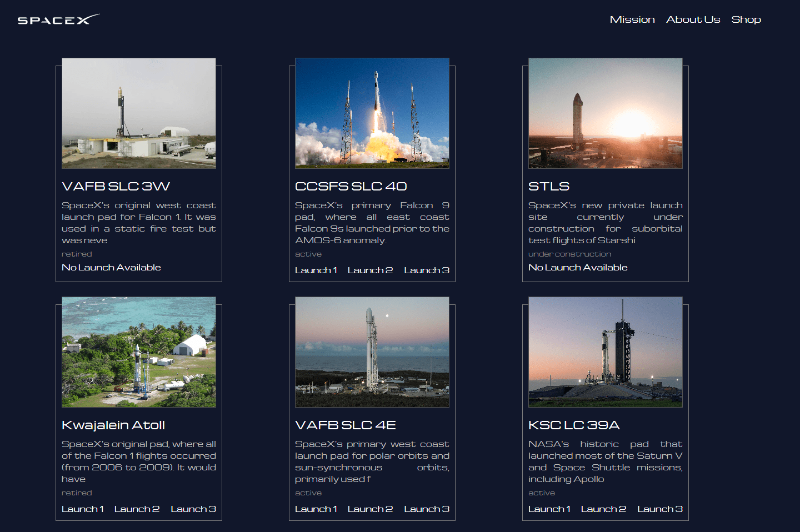The height and width of the screenshot is (532, 800).
Task: Open the KSC LC 39A photo
Action: coord(606,352)
